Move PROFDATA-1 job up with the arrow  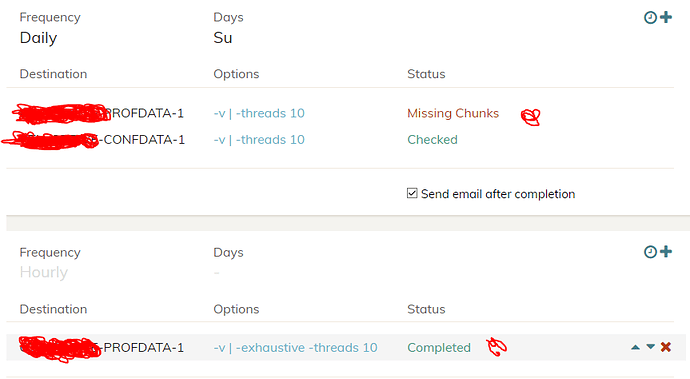pos(635,347)
